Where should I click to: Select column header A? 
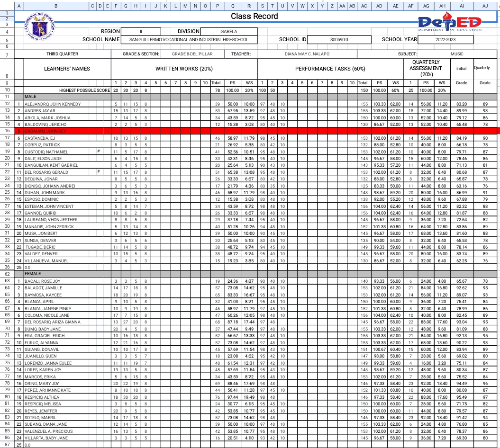point(19,6)
